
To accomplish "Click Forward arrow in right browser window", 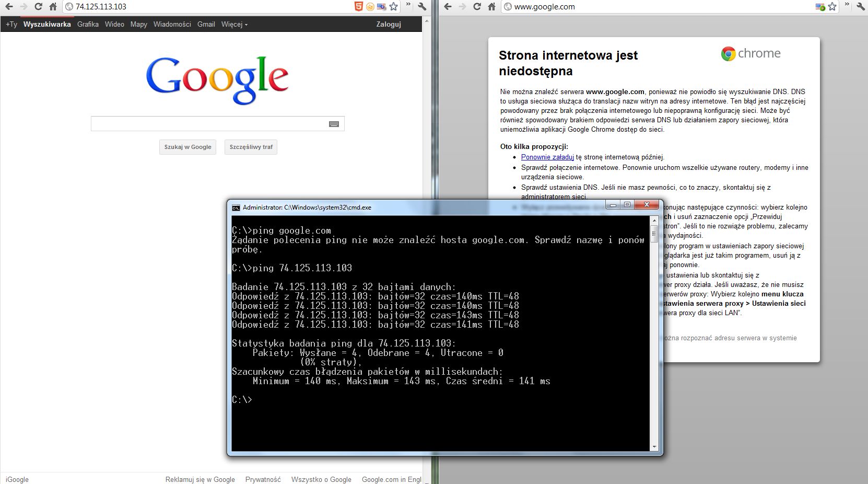I will coord(462,7).
